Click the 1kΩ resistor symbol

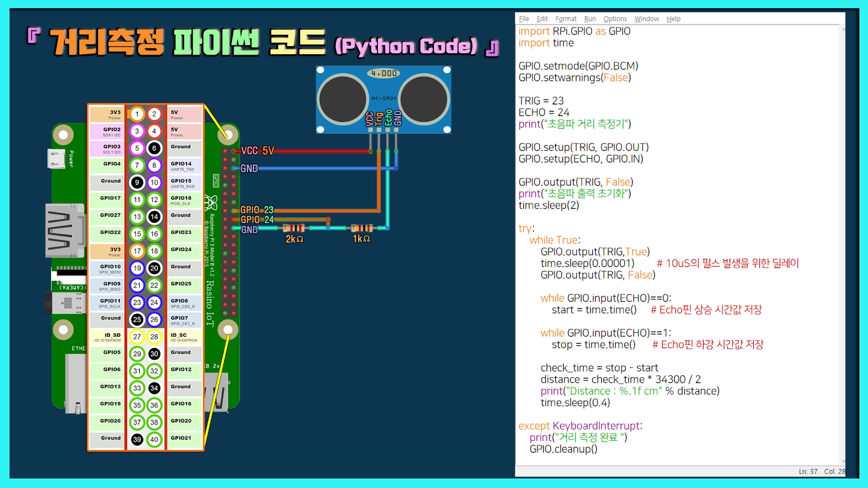362,228
